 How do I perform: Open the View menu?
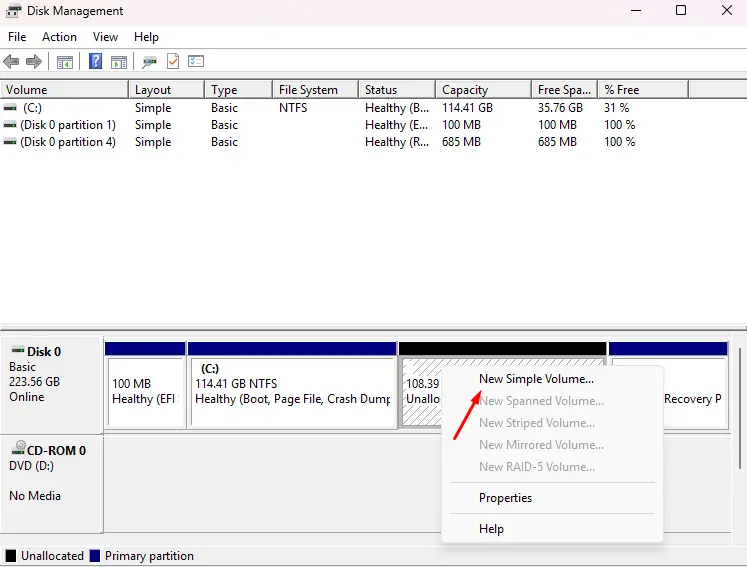click(x=105, y=37)
